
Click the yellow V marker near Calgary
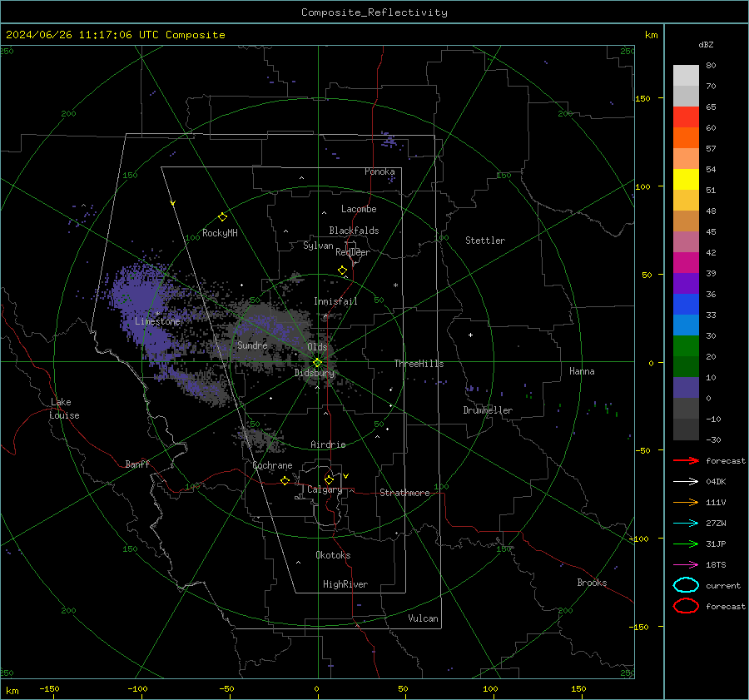tap(346, 476)
